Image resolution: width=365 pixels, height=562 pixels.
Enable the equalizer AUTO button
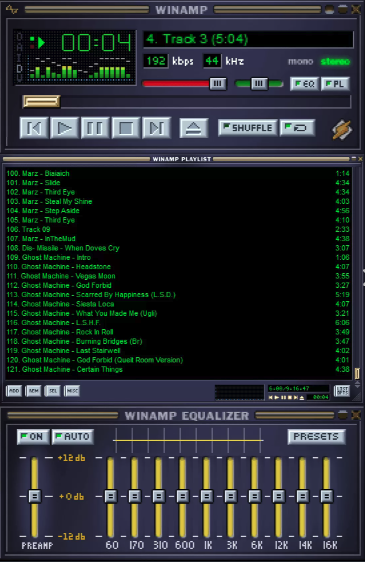(x=73, y=437)
